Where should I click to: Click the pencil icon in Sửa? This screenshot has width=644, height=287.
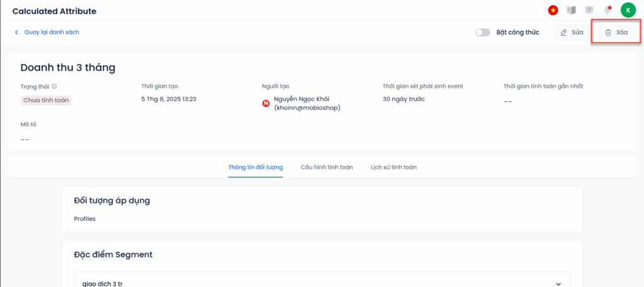click(x=564, y=33)
